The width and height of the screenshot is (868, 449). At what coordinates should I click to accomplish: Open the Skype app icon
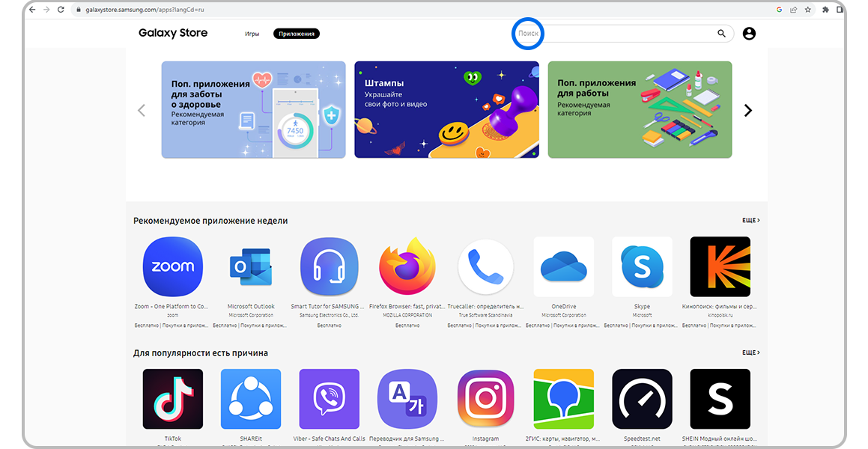642,266
